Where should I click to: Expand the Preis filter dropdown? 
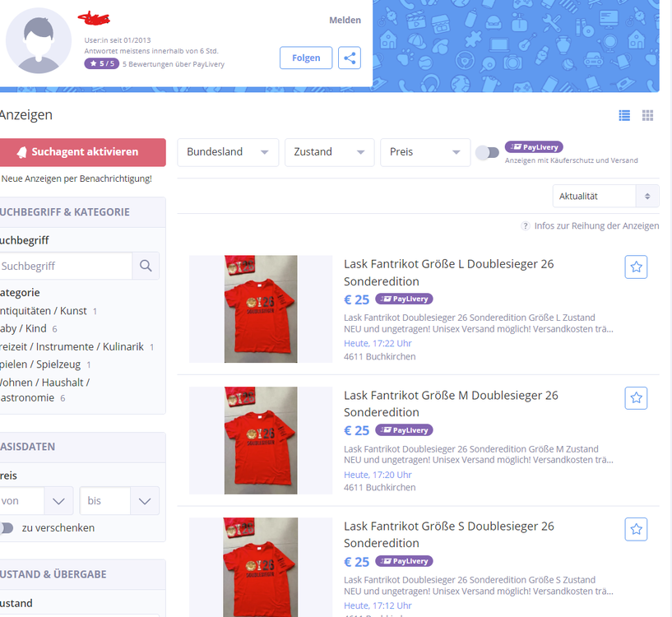[425, 152]
